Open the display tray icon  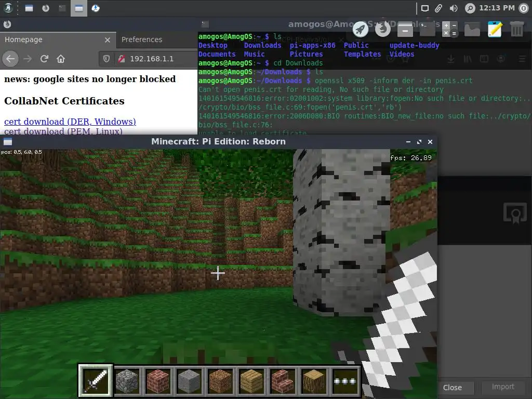point(425,8)
